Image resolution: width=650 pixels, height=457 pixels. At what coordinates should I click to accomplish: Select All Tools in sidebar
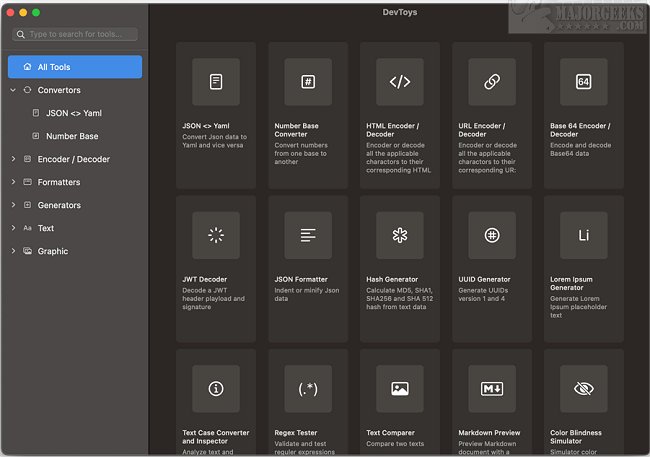[x=75, y=67]
